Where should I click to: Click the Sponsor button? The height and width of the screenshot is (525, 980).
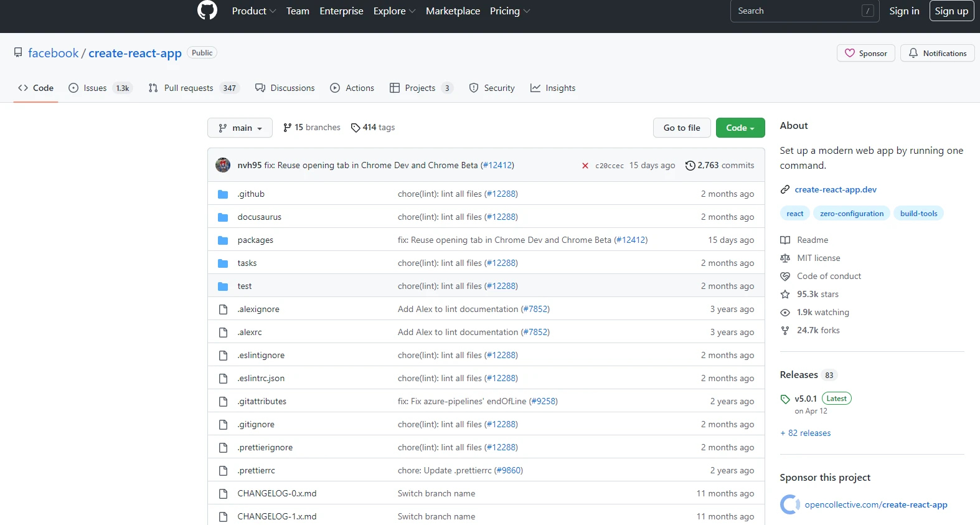(866, 53)
